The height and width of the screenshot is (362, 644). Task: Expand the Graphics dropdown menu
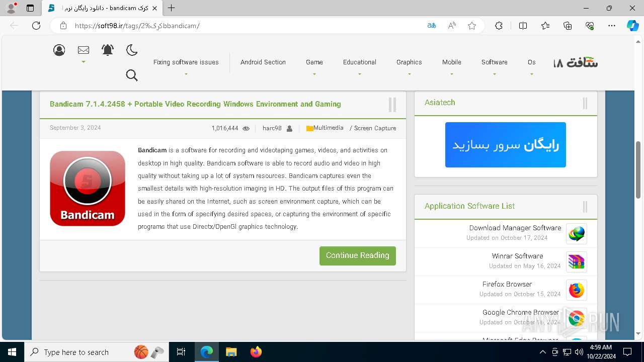(409, 62)
